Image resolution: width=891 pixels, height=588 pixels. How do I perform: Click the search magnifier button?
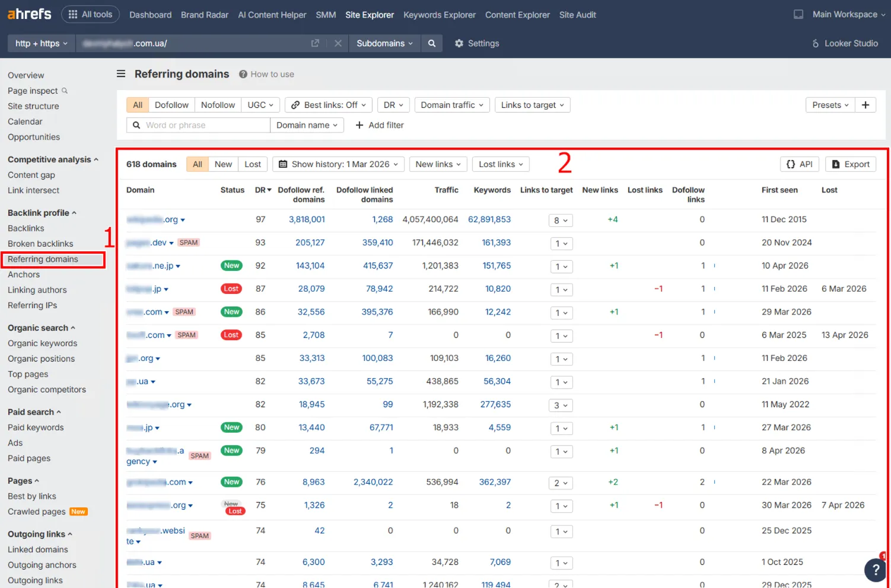click(x=432, y=43)
